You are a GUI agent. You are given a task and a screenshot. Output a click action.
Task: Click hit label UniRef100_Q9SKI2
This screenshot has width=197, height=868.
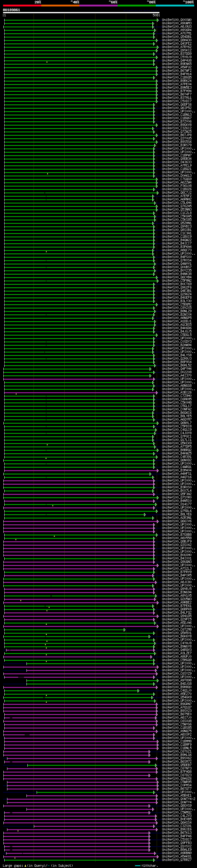[x=177, y=50]
